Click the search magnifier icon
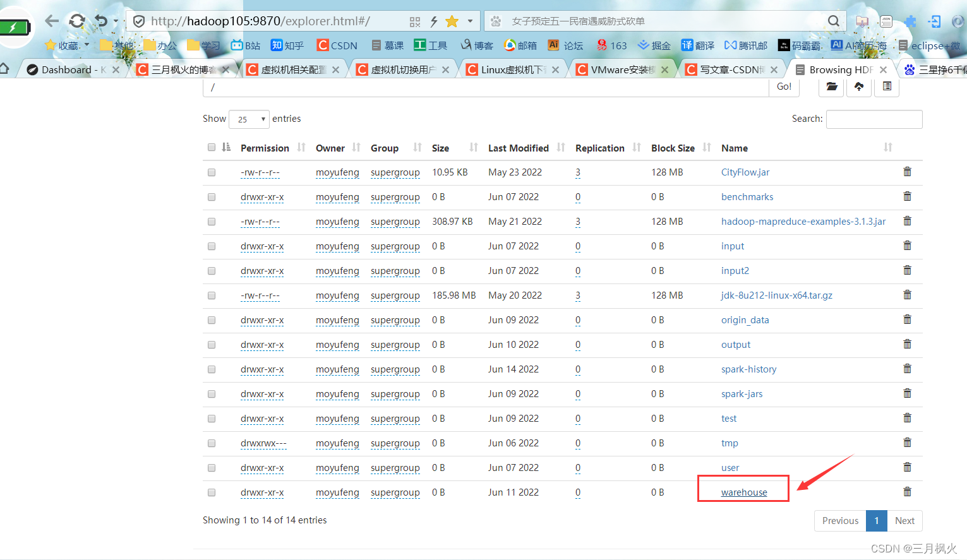Viewport: 967px width, 560px height. 834,21
